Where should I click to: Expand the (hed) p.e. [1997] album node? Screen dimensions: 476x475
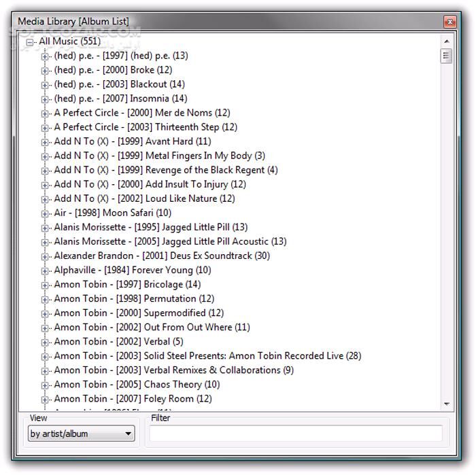(x=45, y=56)
